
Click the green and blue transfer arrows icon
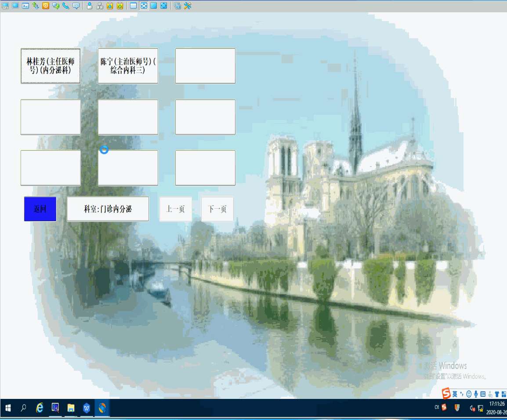[x=36, y=6]
